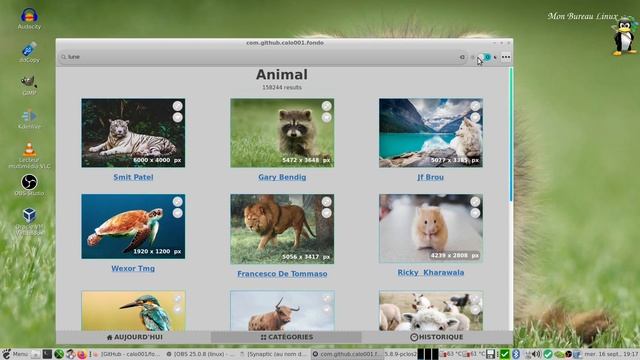Select the kingfisher bird thumbnail
640x360 pixels.
coord(133,311)
